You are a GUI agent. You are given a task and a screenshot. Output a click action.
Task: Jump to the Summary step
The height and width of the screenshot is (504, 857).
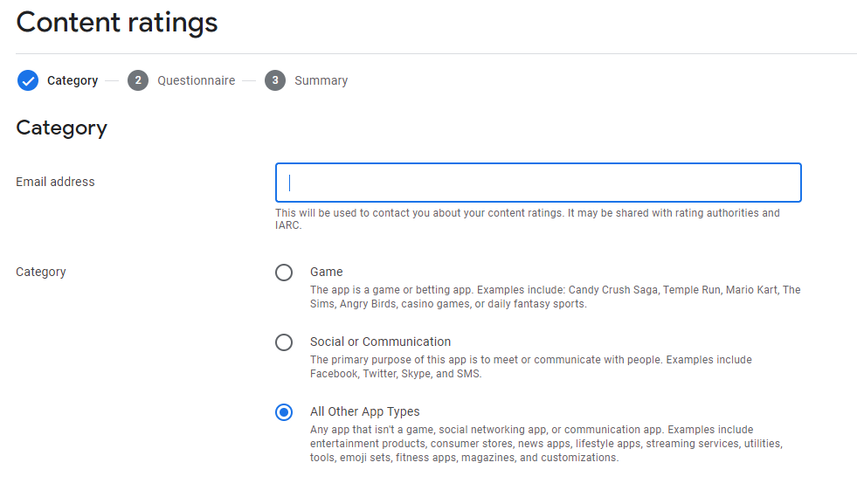[x=321, y=80]
